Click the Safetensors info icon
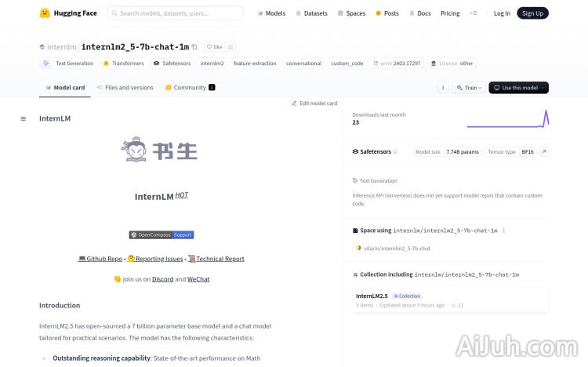 (395, 152)
